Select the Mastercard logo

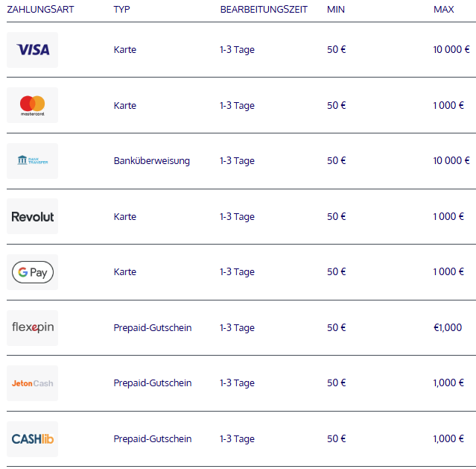click(x=33, y=105)
